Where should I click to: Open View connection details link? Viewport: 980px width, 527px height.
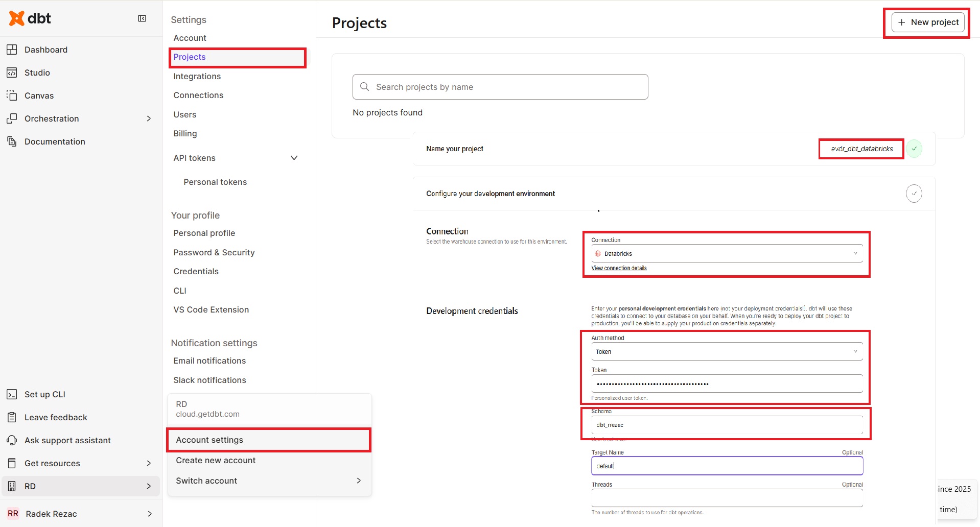619,268
